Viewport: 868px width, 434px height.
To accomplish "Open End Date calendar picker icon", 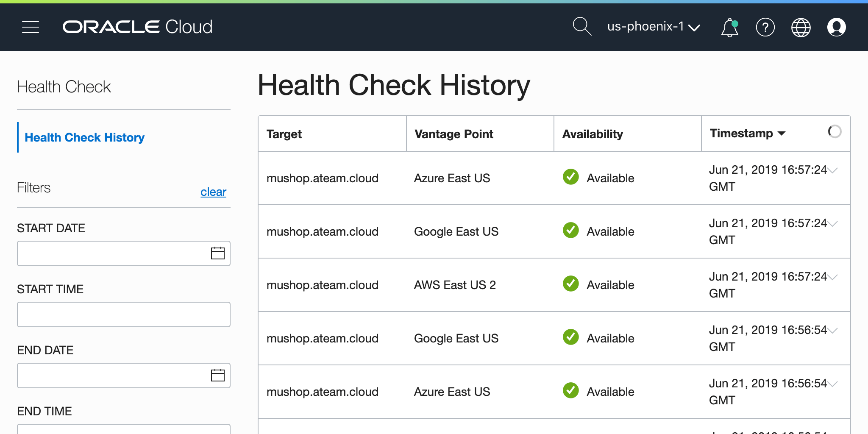I will [217, 376].
